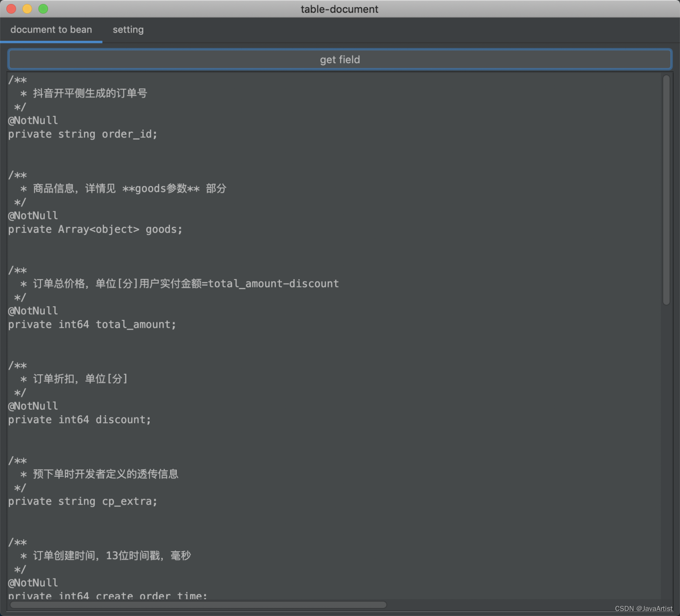Screen dimensions: 680x616
Task: Click the line "private int64 discount;"
Action: (79, 420)
